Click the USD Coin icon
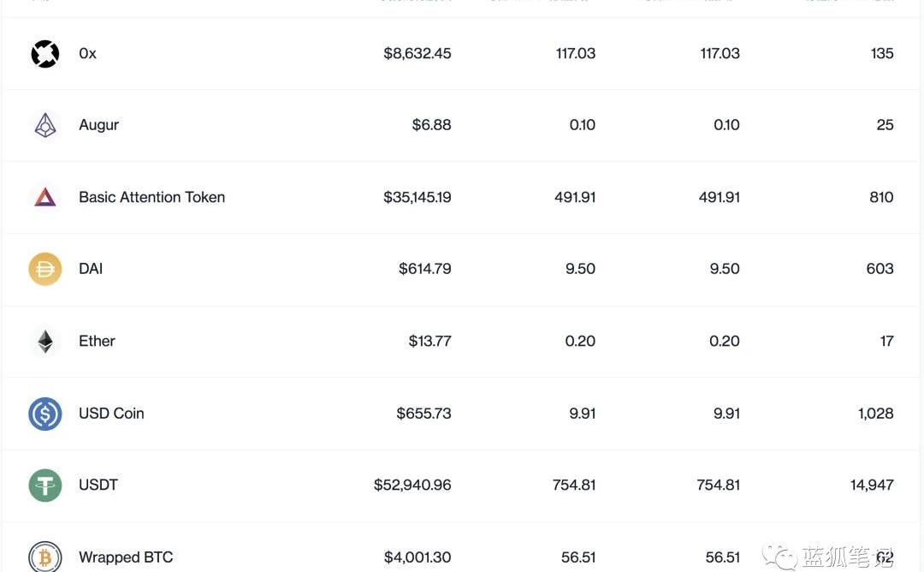This screenshot has height=572, width=924. click(x=45, y=414)
